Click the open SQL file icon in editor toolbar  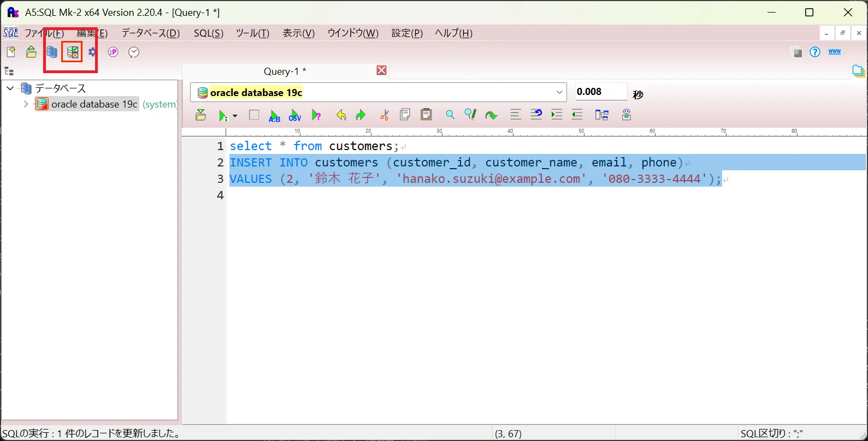[x=201, y=115]
